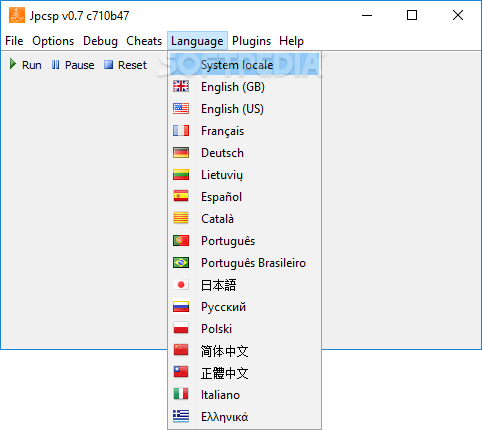The width and height of the screenshot is (482, 430).
Task: Click the German flag icon beside Deutsch
Action: point(181,153)
